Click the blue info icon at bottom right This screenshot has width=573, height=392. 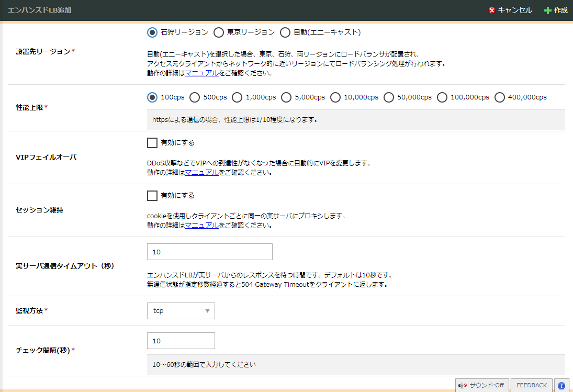click(561, 385)
